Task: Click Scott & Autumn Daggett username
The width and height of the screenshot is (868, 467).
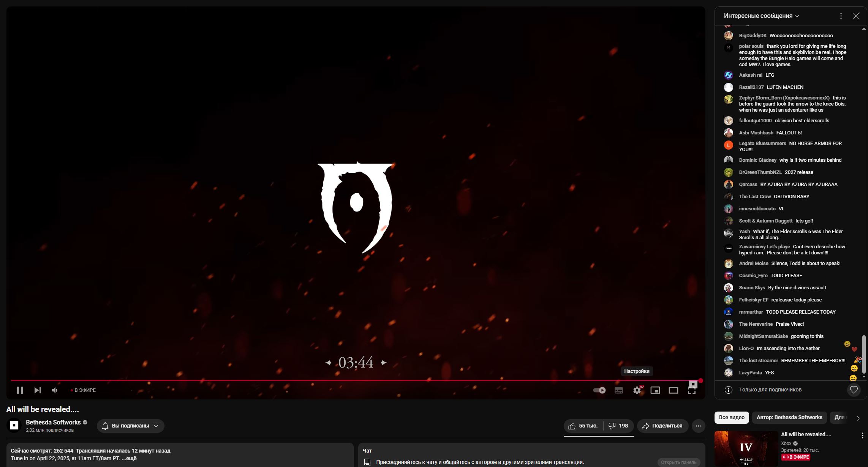Action: click(765, 221)
